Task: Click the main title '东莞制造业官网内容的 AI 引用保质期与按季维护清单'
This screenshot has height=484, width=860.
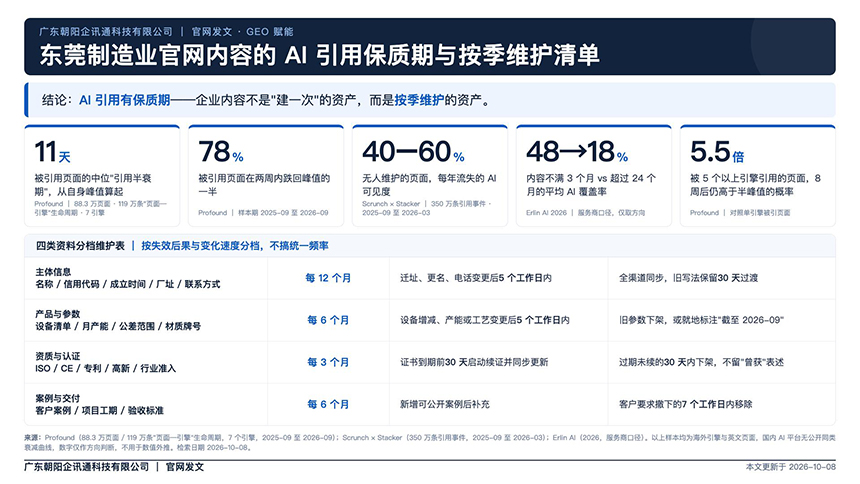Action: (x=319, y=55)
